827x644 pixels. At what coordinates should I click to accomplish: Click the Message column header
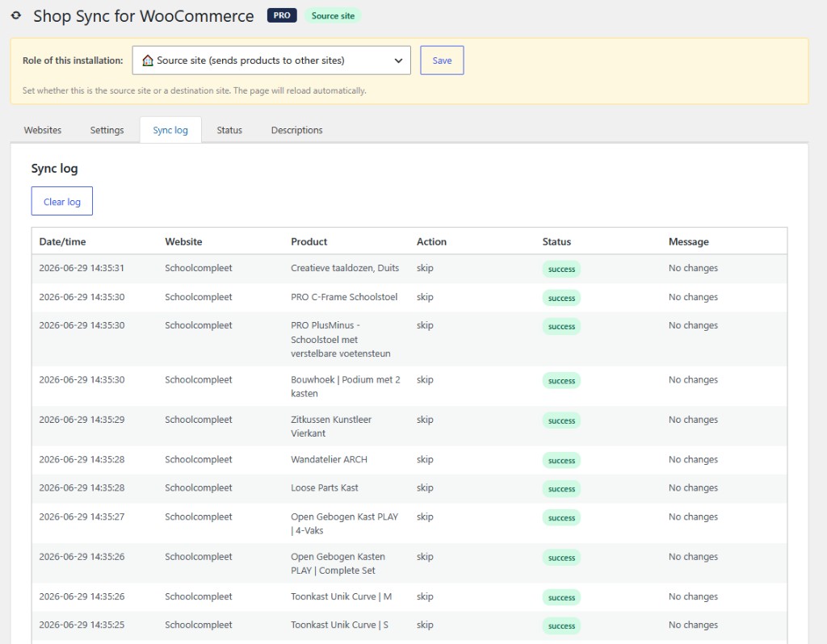(x=688, y=241)
